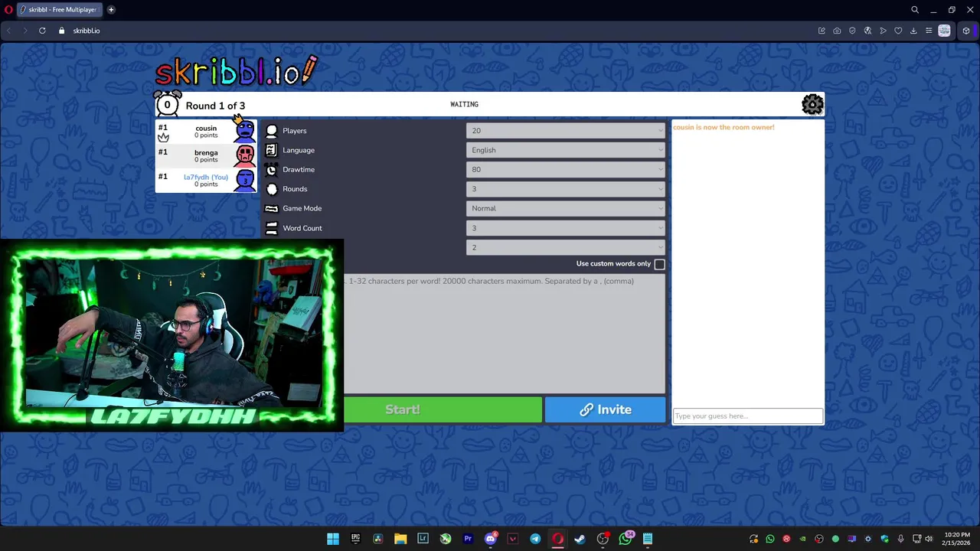Focus the chat guess input field
The image size is (980, 551).
(x=747, y=416)
